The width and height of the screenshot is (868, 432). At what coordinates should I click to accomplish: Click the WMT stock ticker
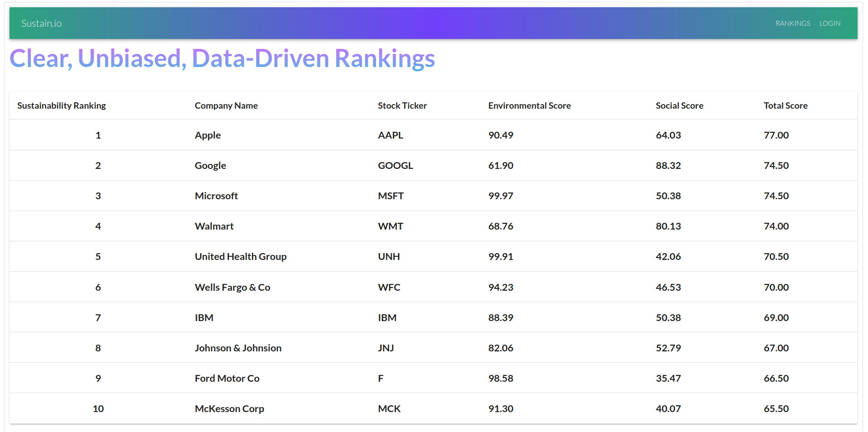(391, 226)
